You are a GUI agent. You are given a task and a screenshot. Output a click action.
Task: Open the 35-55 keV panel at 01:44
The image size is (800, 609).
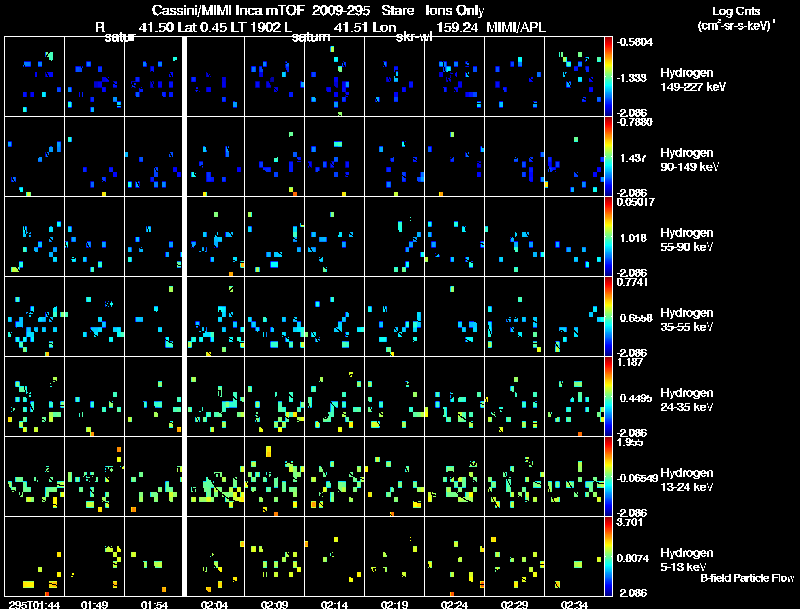point(34,316)
